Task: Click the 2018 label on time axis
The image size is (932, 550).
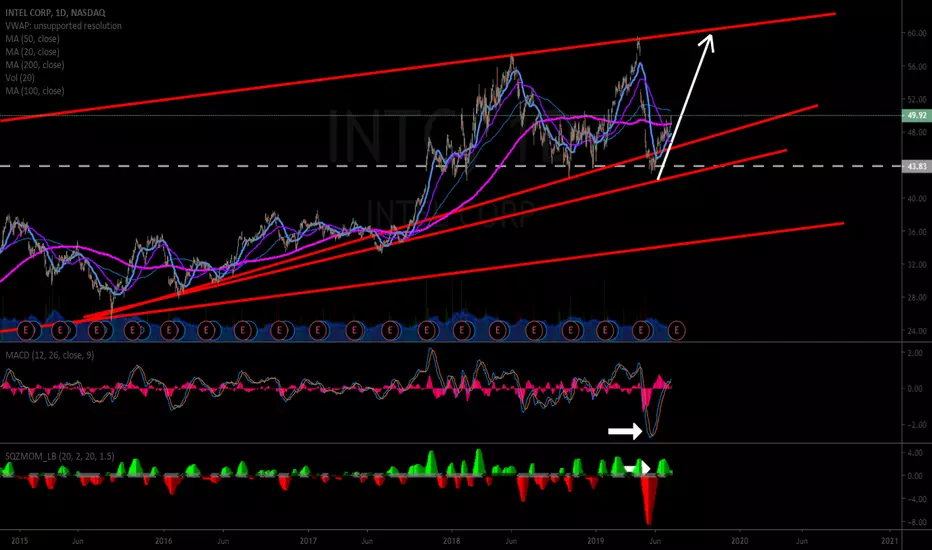Action: point(452,540)
